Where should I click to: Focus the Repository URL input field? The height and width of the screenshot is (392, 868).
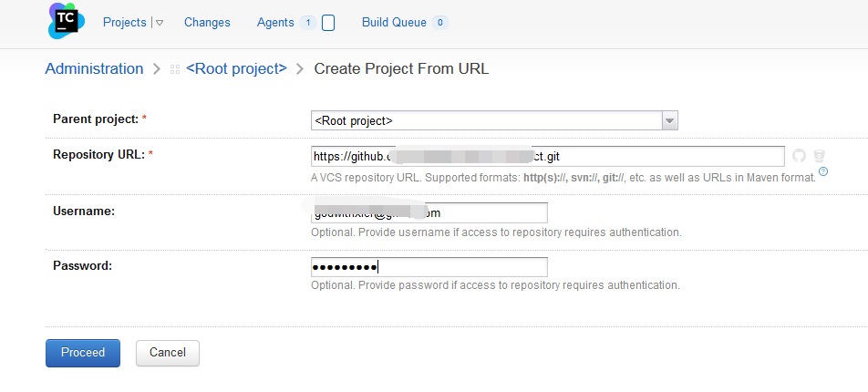(547, 156)
